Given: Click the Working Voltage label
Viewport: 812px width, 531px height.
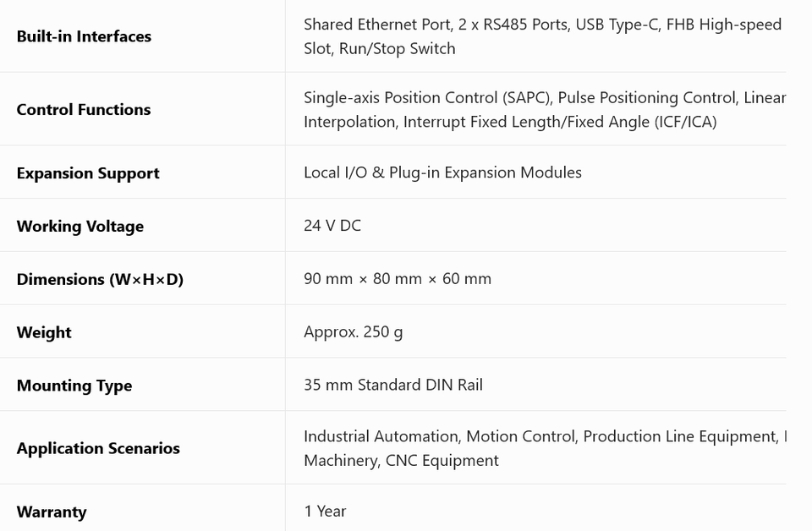Looking at the screenshot, I should 80,227.
